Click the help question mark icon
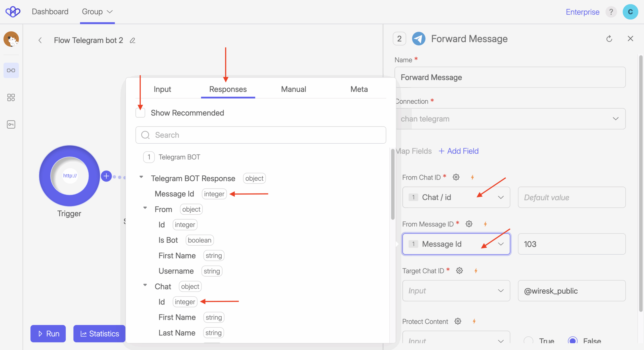The image size is (644, 350). tap(611, 12)
